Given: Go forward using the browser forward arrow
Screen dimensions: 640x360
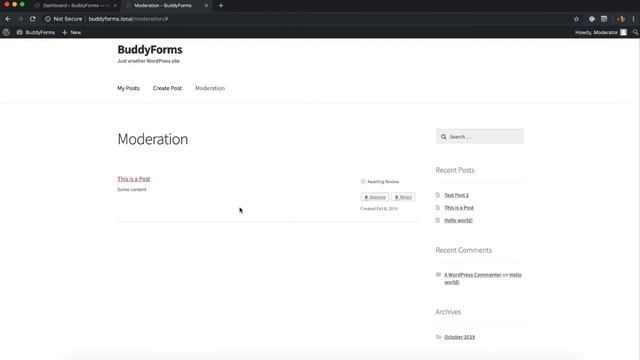Looking at the screenshot, I should pos(20,19).
